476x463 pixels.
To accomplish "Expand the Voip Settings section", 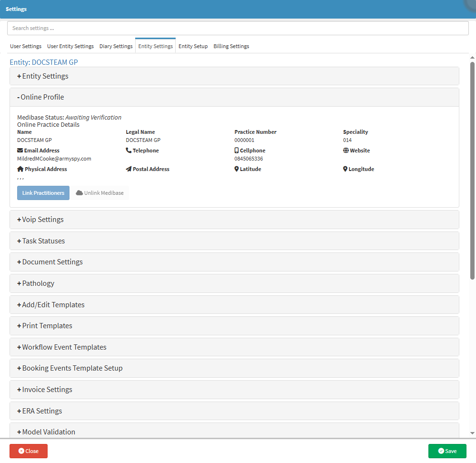I will click(x=42, y=220).
